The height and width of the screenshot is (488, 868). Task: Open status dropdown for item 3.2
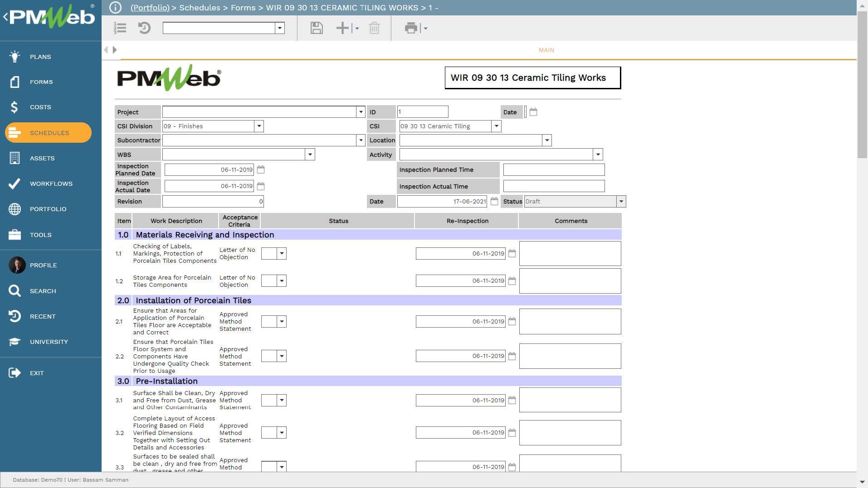[x=282, y=433]
